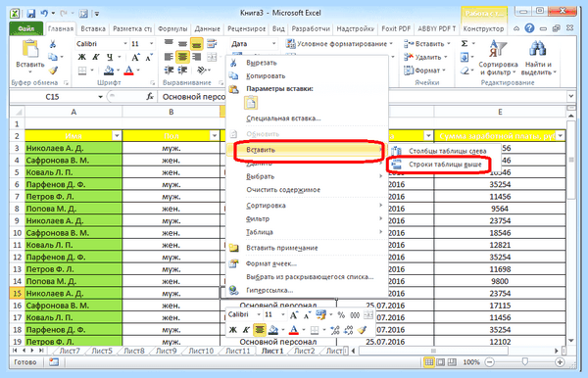Click the vertical scrollbar down arrow
588x378 pixels.
(570, 341)
